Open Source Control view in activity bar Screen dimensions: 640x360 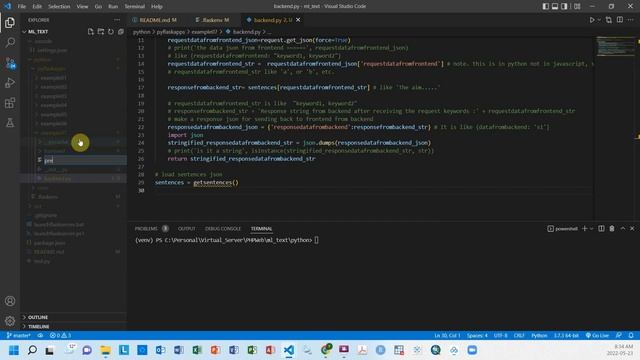10,63
